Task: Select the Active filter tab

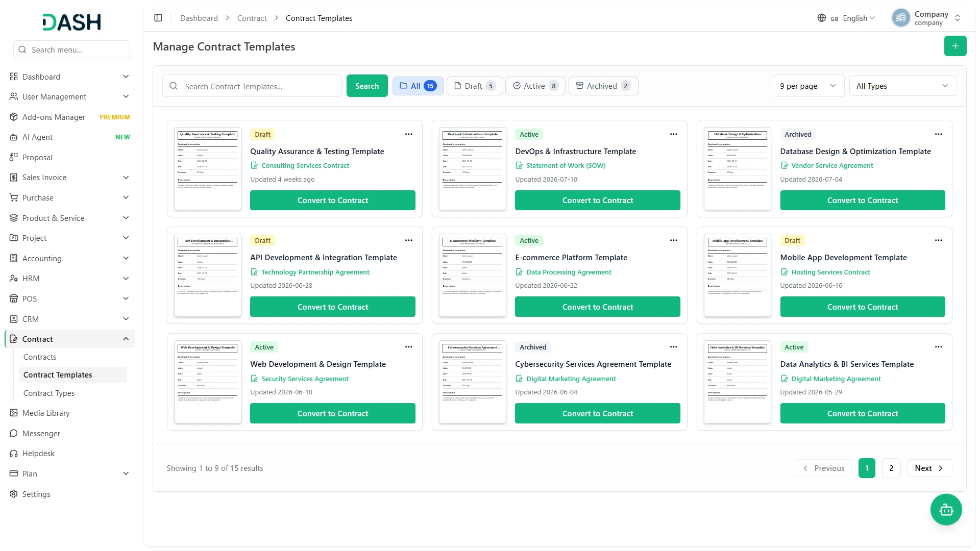Action: pos(535,86)
